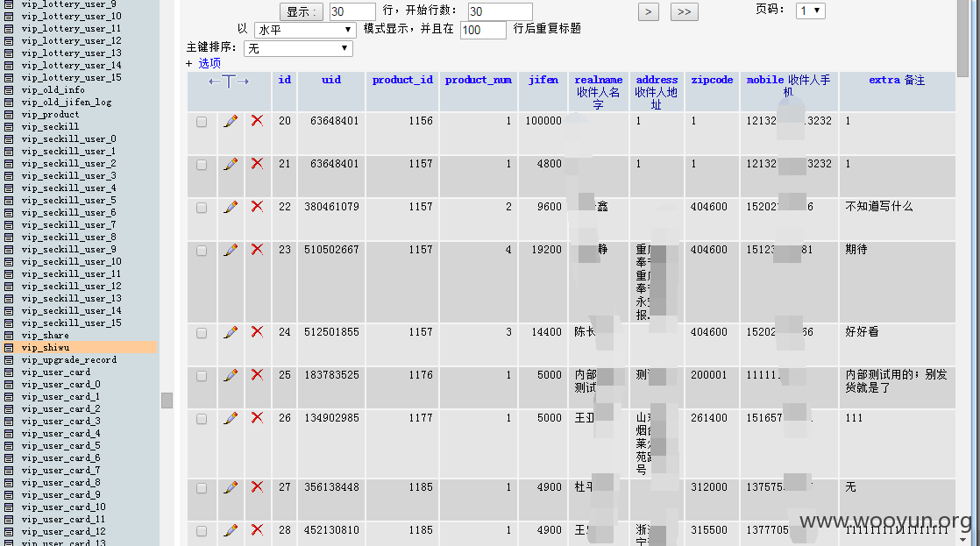The width and height of the screenshot is (980, 546).
Task: Open vip_user_card table in sidebar
Action: click(x=55, y=372)
